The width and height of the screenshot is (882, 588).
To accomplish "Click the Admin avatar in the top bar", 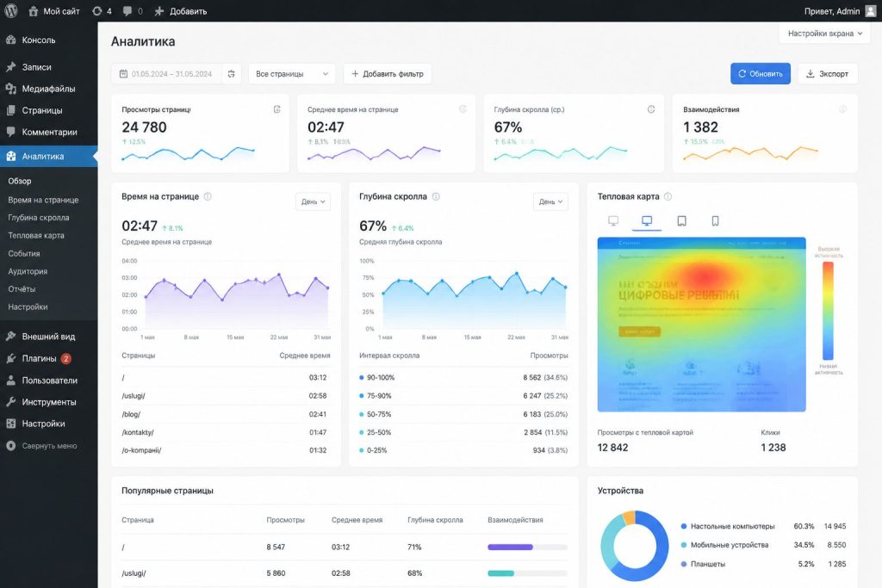I will coord(870,10).
